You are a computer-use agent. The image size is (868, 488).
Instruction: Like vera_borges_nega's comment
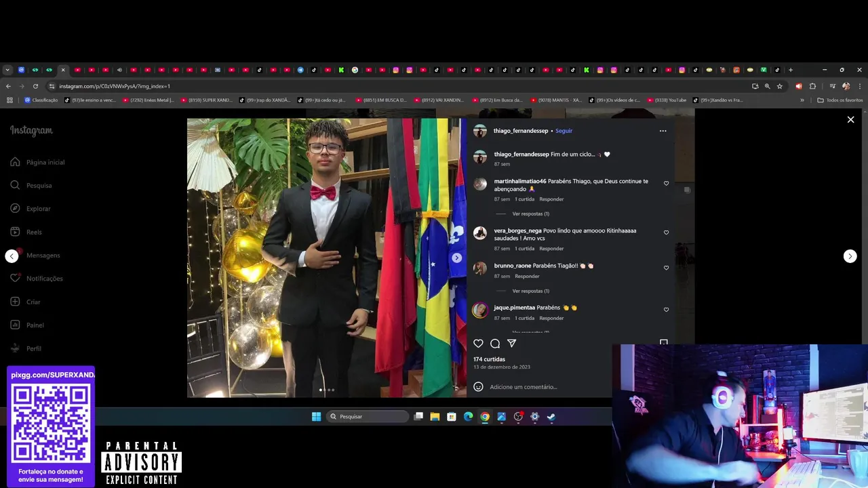666,232
